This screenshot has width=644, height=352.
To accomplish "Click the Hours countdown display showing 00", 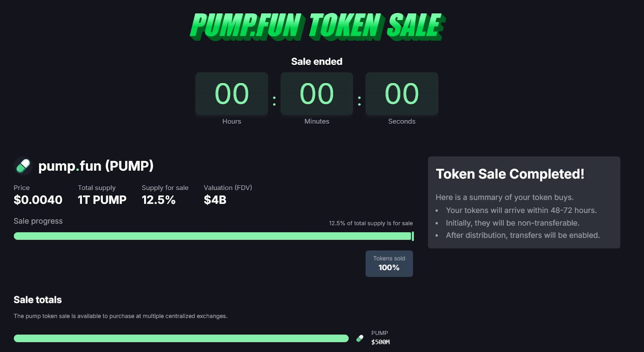I will pyautogui.click(x=231, y=93).
